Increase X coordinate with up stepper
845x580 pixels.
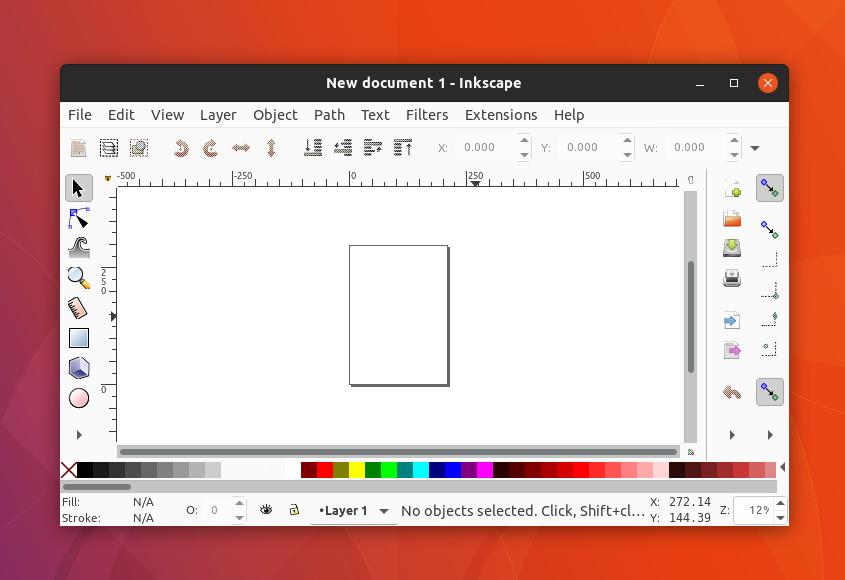pos(524,140)
